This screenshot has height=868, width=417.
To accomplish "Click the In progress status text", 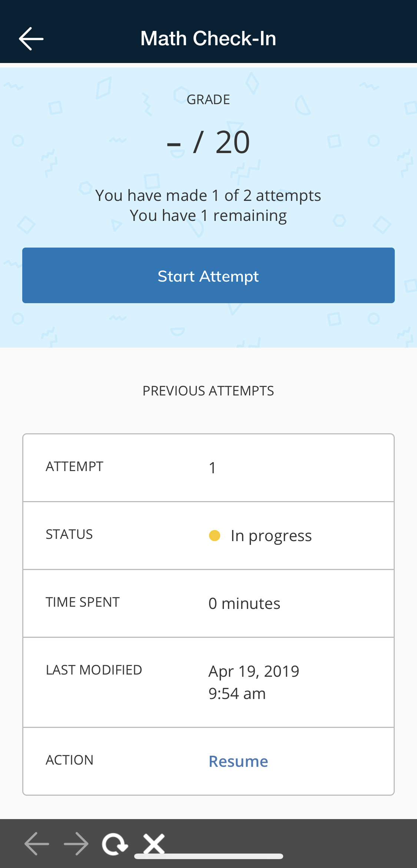I will pos(271,536).
